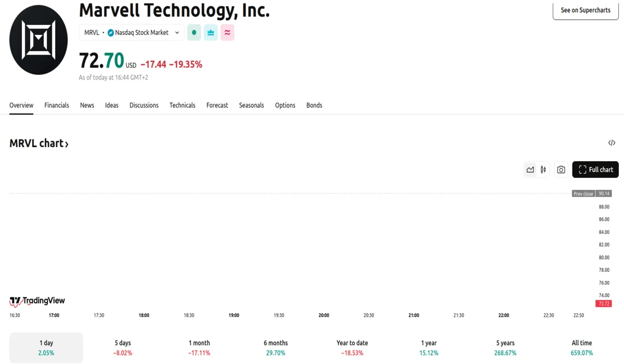Open the Financials tab
The image size is (624, 364).
57,105
